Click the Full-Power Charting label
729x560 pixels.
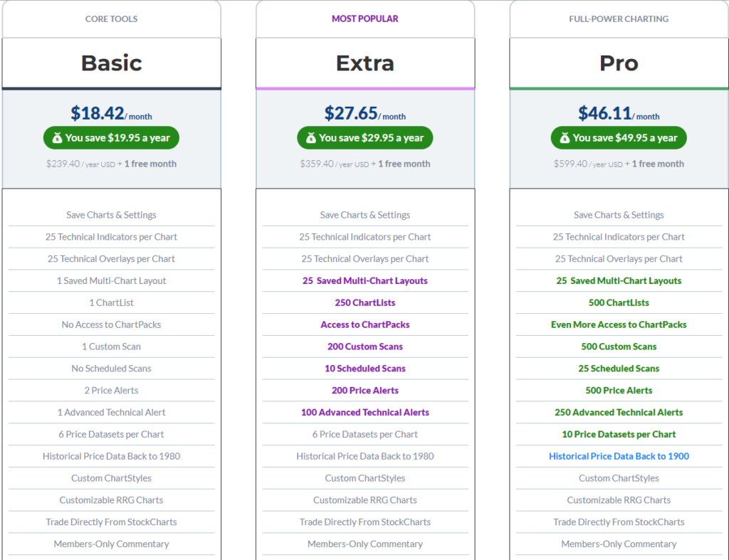coord(619,19)
